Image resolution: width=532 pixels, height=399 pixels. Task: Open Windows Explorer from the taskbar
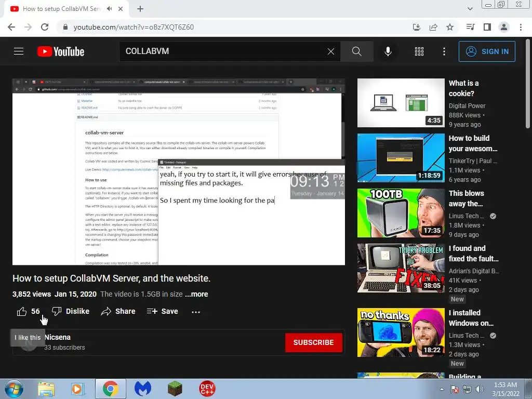tap(46, 389)
